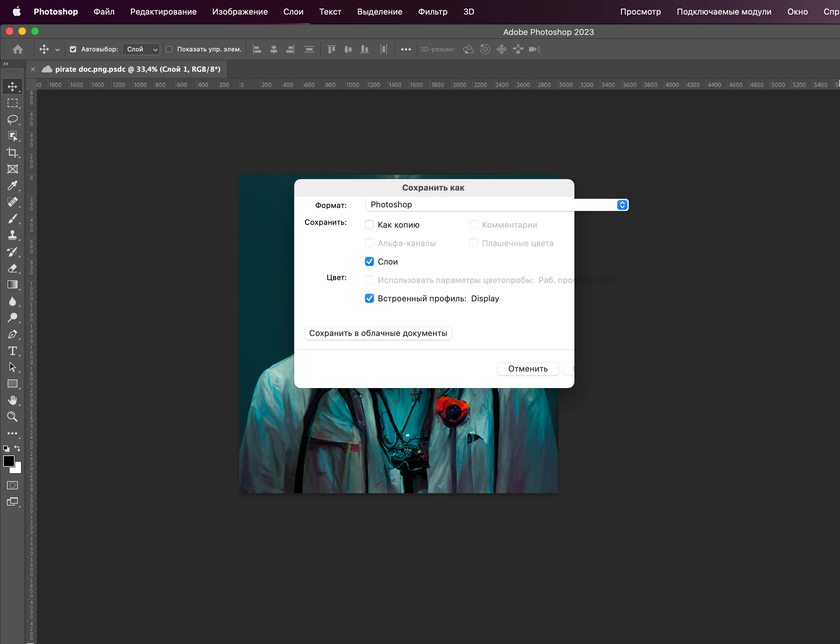Image resolution: width=840 pixels, height=644 pixels.
Task: Enable the 'Как копию' checkbox
Action: click(369, 225)
